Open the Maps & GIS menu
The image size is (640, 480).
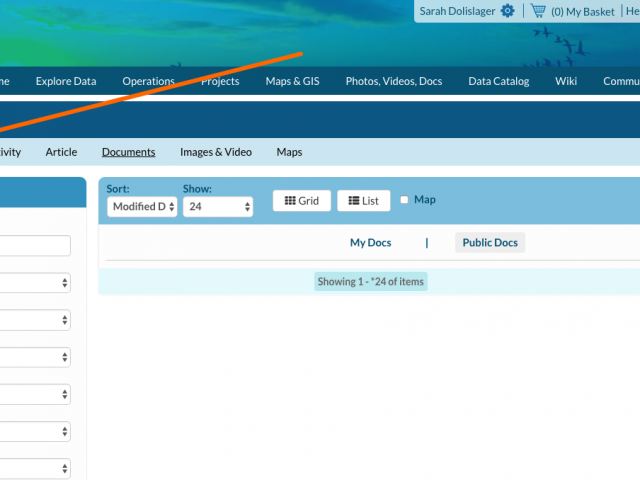(293, 81)
